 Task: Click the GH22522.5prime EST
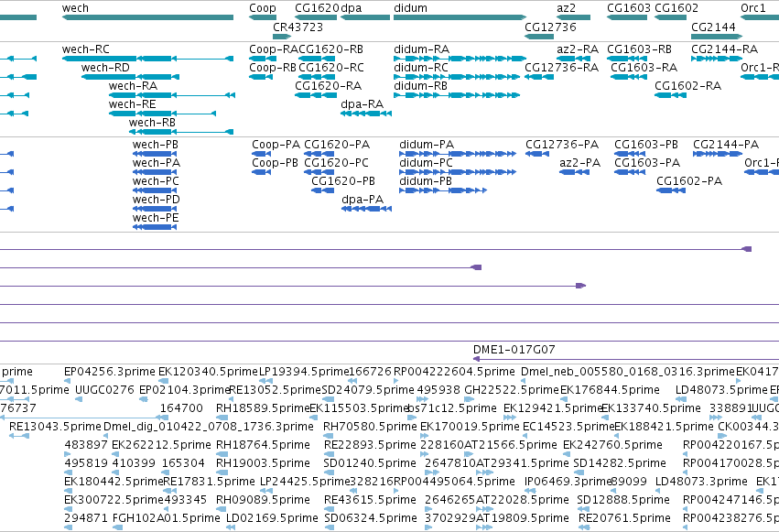470,399
